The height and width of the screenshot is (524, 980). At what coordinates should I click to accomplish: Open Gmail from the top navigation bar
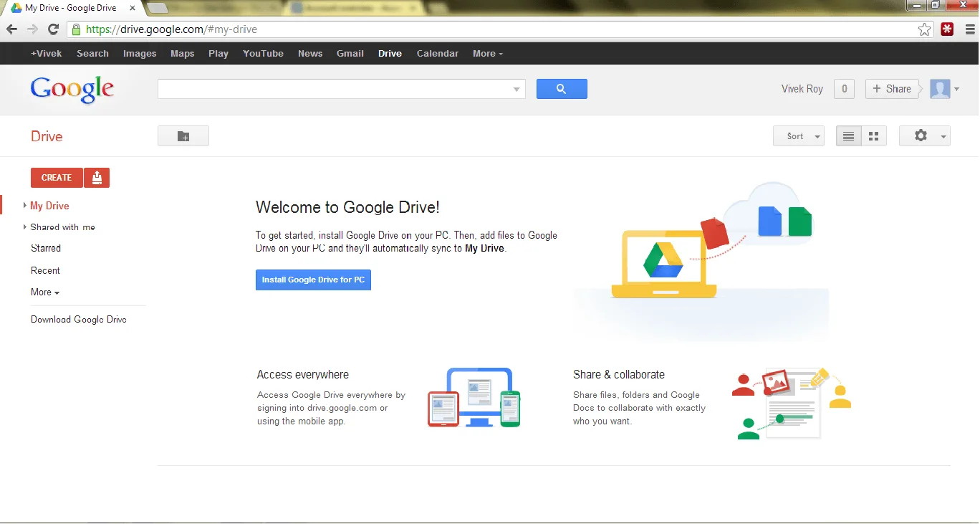(x=350, y=54)
